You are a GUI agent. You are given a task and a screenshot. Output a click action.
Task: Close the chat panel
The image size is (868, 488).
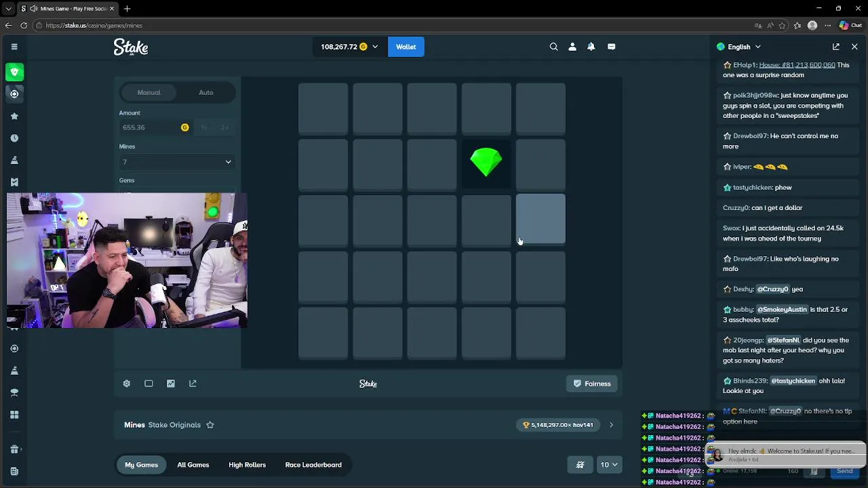coord(854,47)
